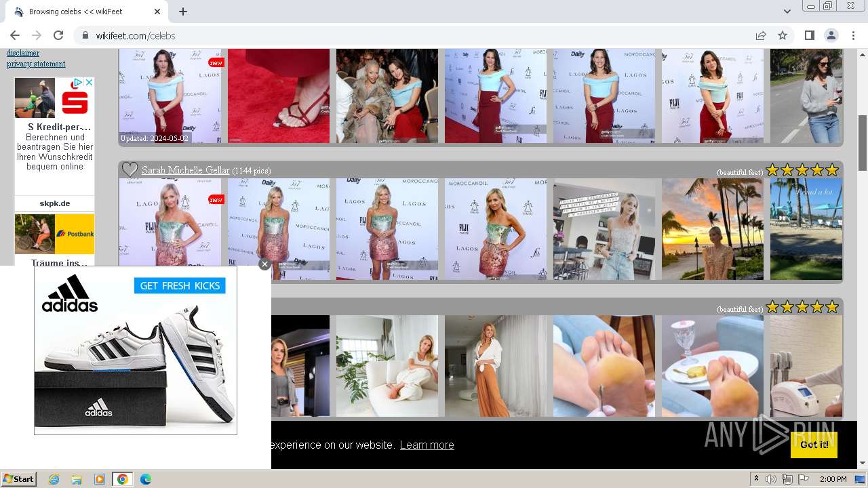Open the Windows Start menu
The image size is (868, 488).
(x=18, y=479)
